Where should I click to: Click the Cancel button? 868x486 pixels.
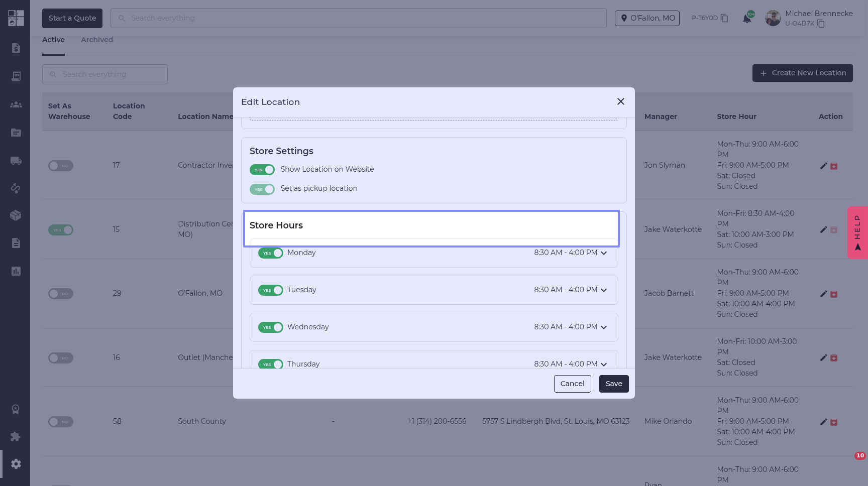pos(572,384)
